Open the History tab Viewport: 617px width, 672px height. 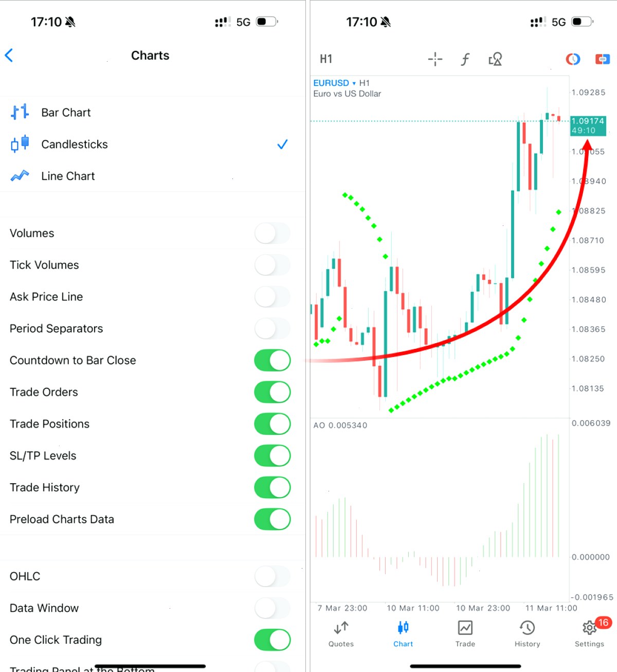point(528,634)
